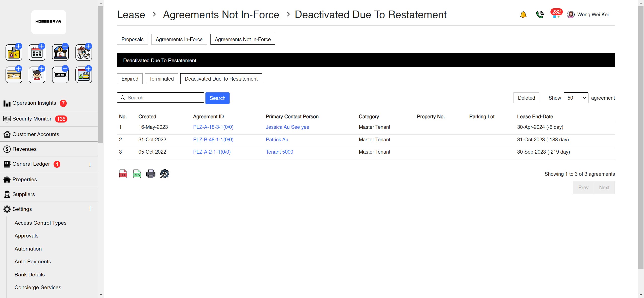
Task: Open the face recognition quick-add icon
Action: pos(37,75)
